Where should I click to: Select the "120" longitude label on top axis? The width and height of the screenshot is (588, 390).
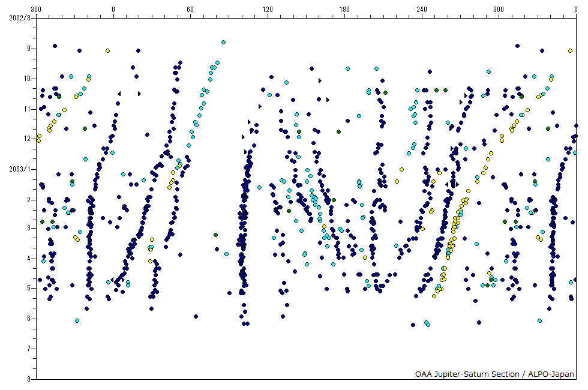[x=268, y=10]
